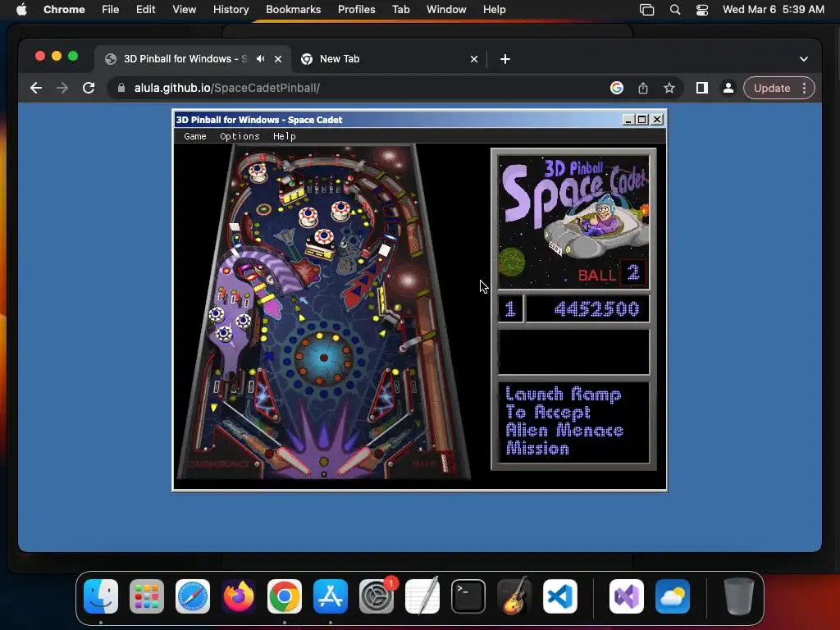Click the Stage Manager menu bar icon
The image size is (840, 630).
(647, 10)
